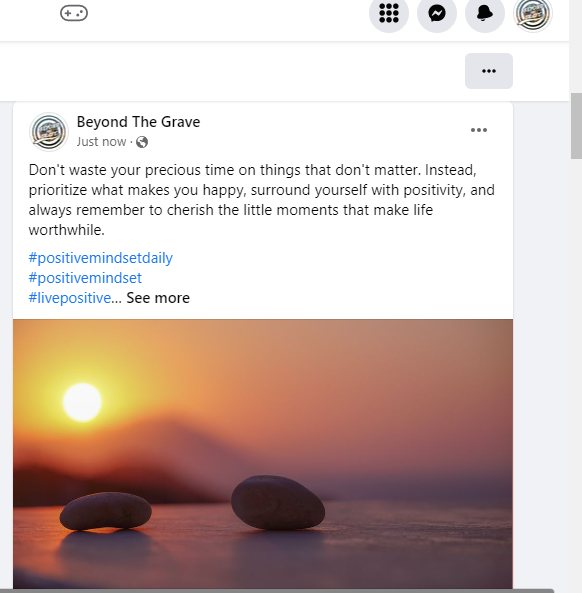
Task: Open the #positivemindsetdaily hashtag
Action: coord(101,258)
